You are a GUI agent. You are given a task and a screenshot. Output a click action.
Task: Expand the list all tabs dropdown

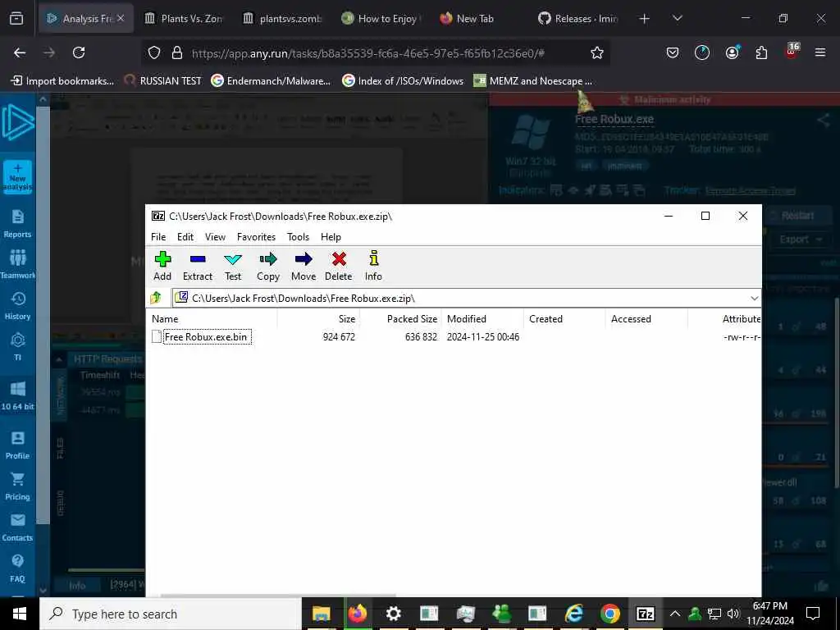coord(677,18)
